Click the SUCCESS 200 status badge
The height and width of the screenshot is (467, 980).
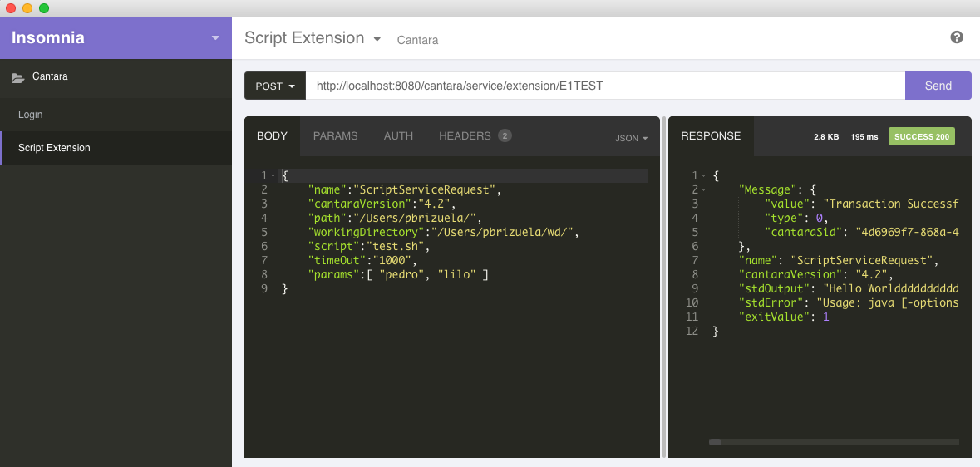pyautogui.click(x=921, y=136)
